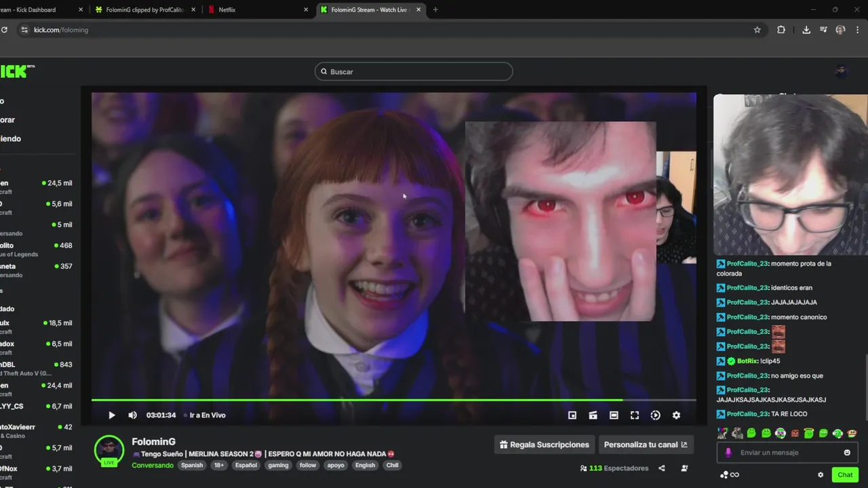Click the ProfCalito_23 username on 'identicos eran'
This screenshot has width=868, height=488.
coord(747,288)
